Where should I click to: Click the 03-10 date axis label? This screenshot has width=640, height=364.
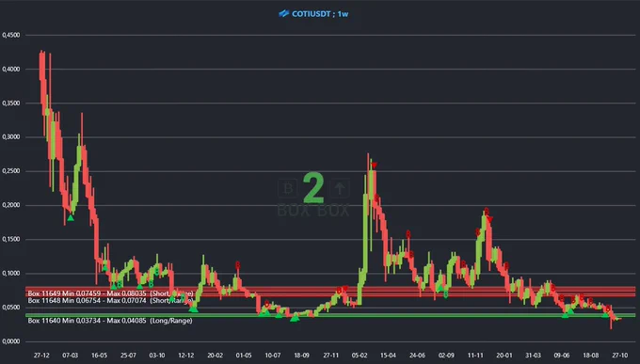(157, 356)
